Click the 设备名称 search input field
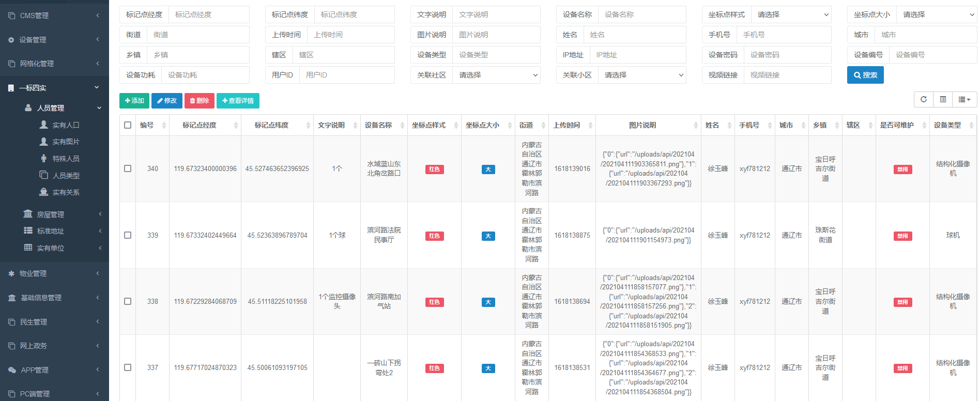This screenshot has height=401, width=980. [641, 14]
